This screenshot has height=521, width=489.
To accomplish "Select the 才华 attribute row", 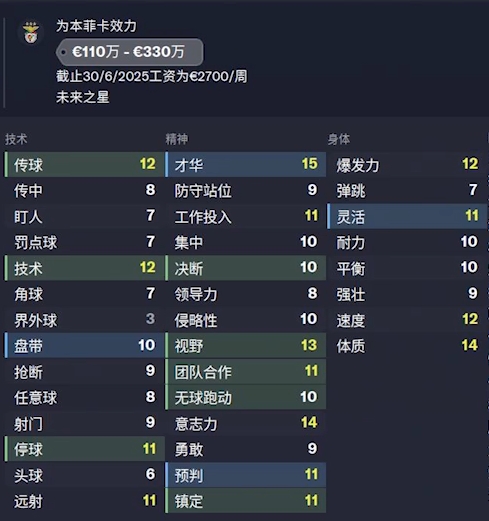I will (246, 164).
